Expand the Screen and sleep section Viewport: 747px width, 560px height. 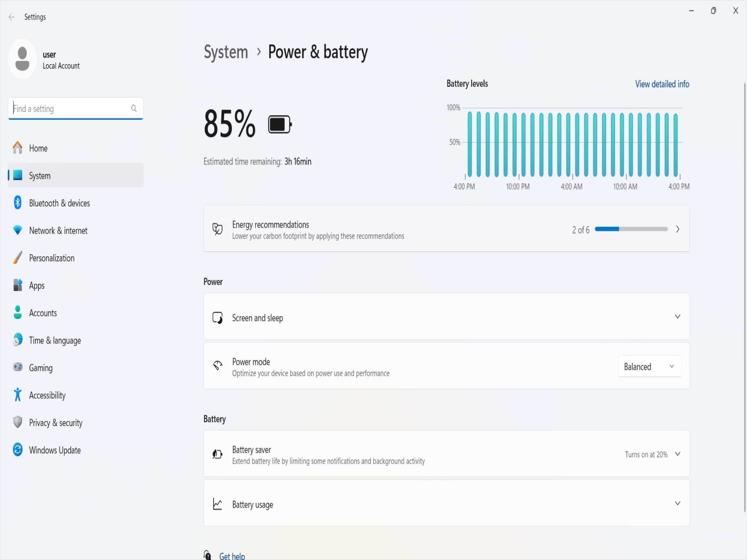pos(446,317)
